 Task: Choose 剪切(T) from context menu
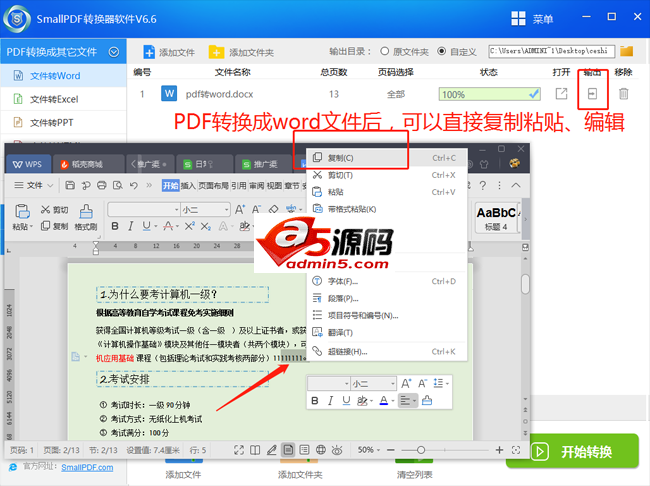tap(386, 175)
